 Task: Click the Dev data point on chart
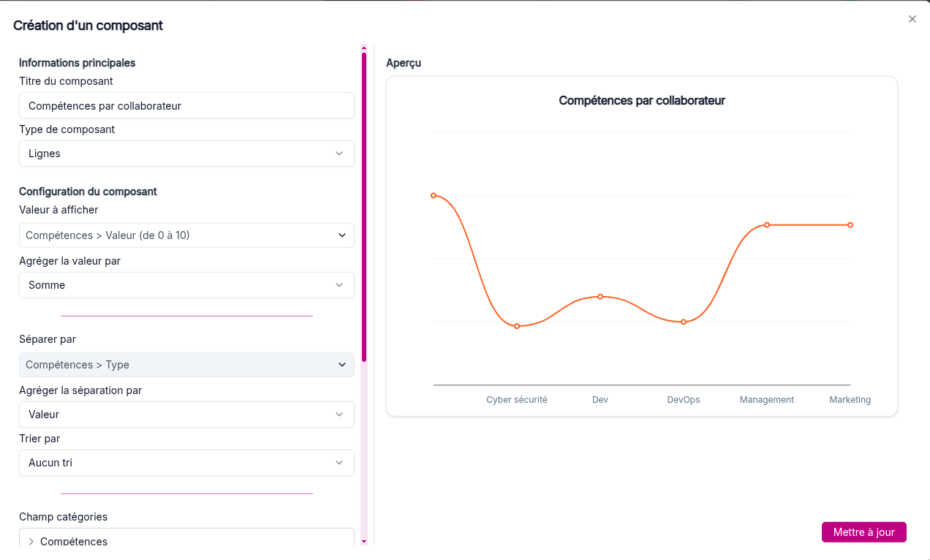(600, 297)
